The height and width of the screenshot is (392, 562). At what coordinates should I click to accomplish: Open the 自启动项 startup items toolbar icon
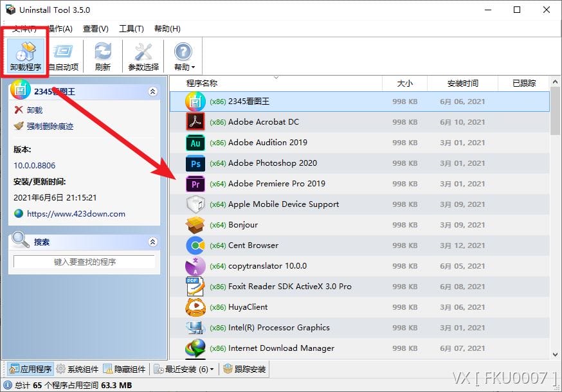tap(64, 57)
